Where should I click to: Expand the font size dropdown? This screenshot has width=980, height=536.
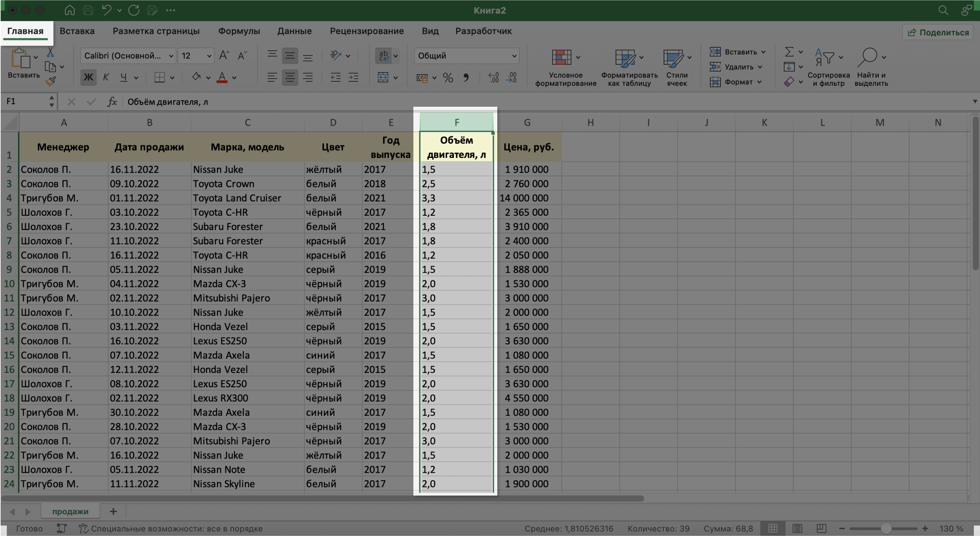pyautogui.click(x=209, y=56)
